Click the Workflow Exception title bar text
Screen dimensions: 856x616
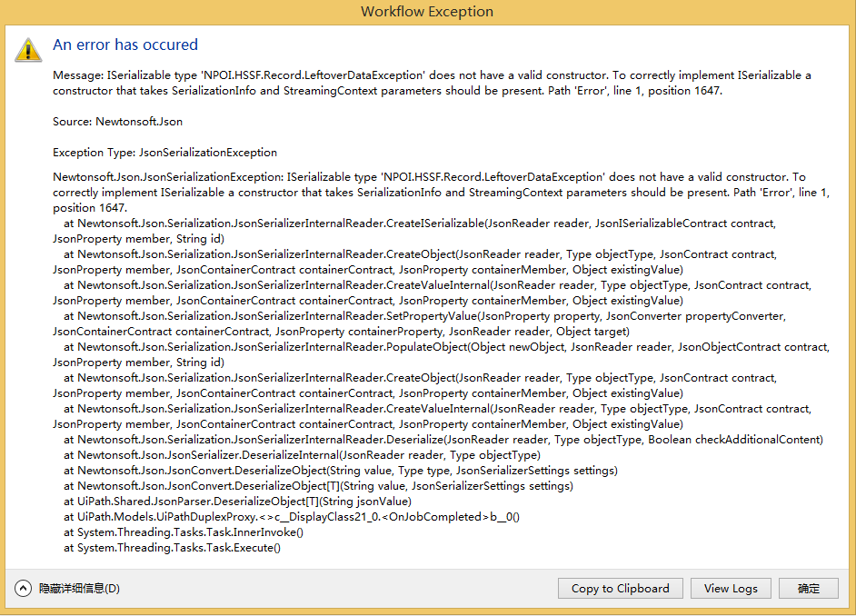(x=427, y=12)
